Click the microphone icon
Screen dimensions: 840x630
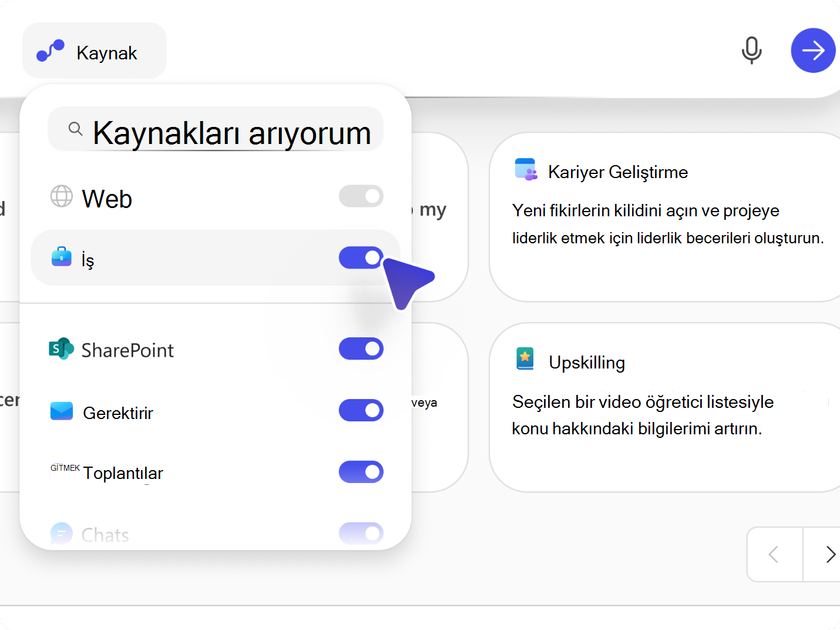coord(751,51)
